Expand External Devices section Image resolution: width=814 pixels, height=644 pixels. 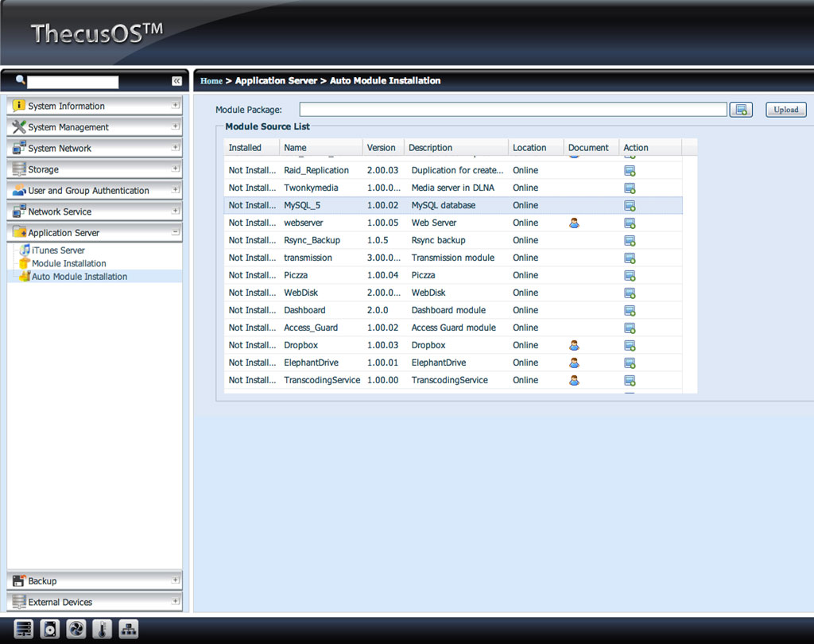(176, 601)
